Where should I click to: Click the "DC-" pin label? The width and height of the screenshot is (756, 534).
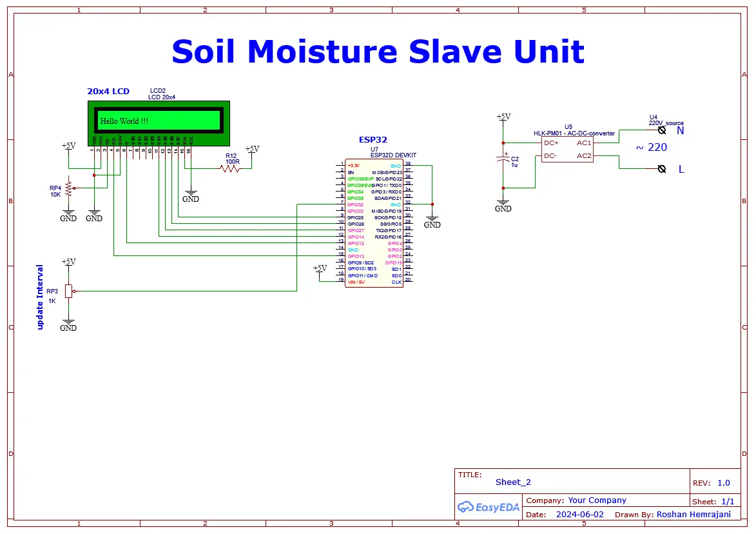coord(550,155)
